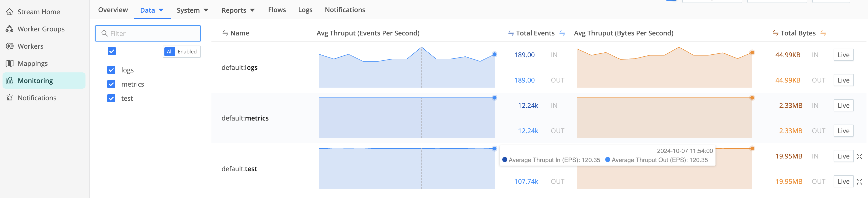Click the Worker Groups icon in sidebar
Viewport: 868px width, 198px height.
point(9,29)
